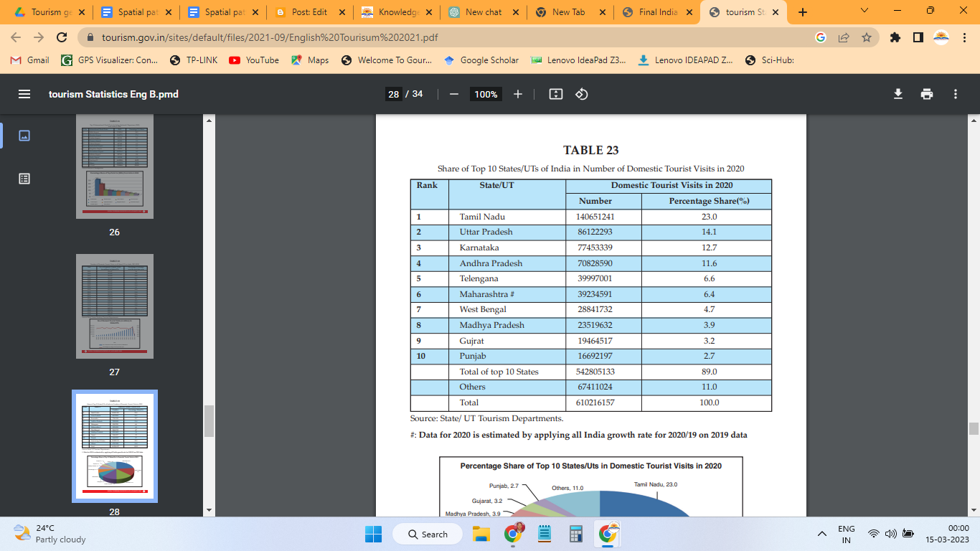The image size is (980, 551).
Task: Switch to the New chat tab
Action: [483, 12]
